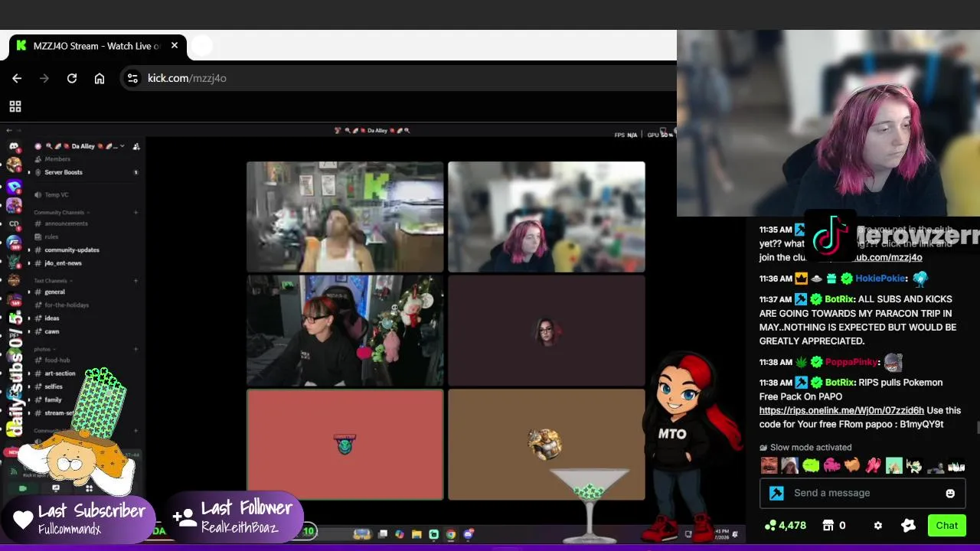Send message with green Chat button
Screen dimensions: 980x551
946,526
